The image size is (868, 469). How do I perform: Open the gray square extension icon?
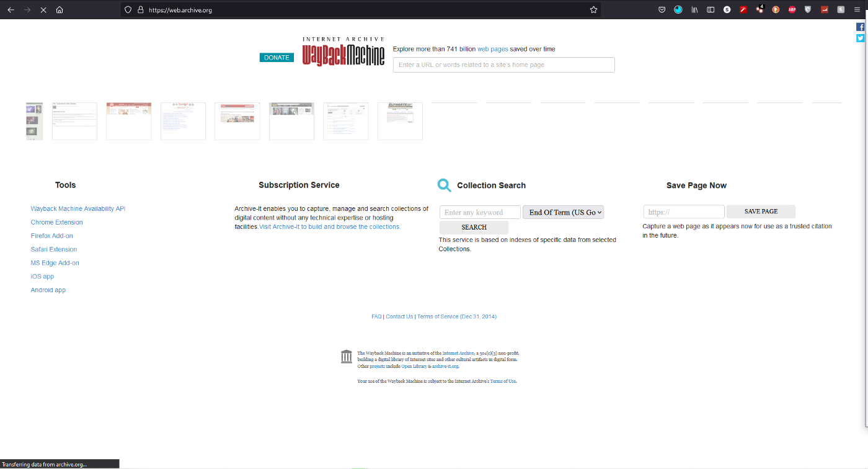point(841,10)
